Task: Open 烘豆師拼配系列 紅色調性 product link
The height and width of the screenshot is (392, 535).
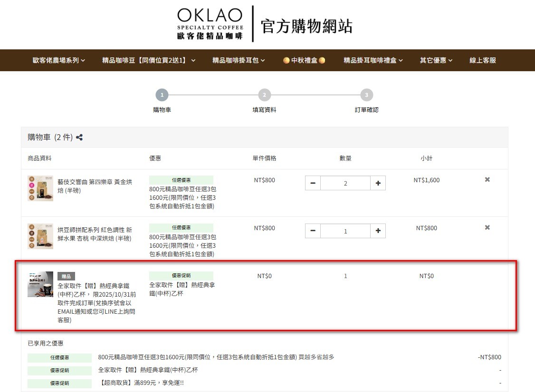Action: [95, 234]
